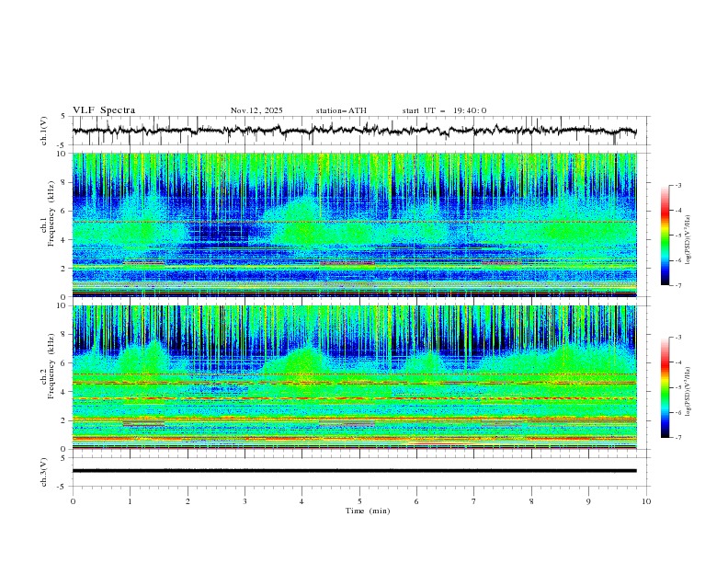
Task: Click the "4" tick on the time axis
Action: pyautogui.click(x=301, y=501)
